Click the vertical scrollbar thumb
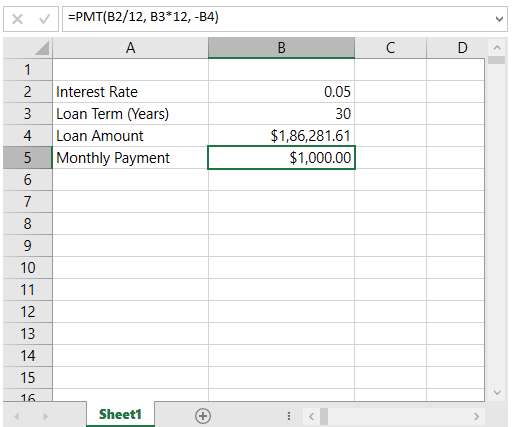 pos(496,60)
